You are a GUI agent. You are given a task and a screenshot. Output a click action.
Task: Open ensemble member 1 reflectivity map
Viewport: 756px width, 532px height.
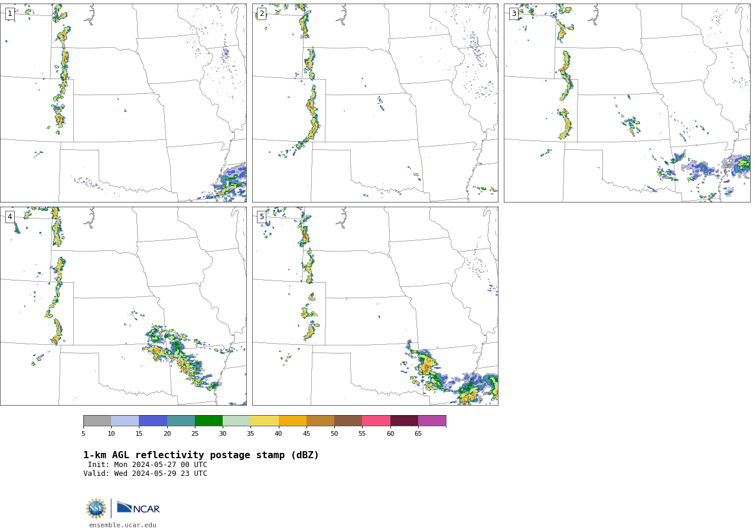pos(123,103)
